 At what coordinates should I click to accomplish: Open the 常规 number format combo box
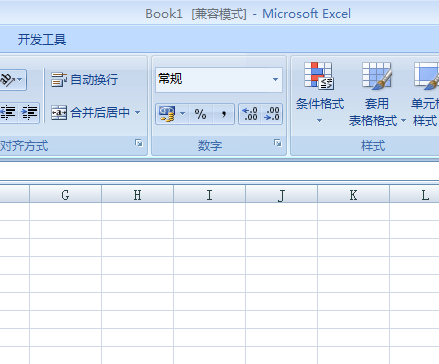[x=219, y=79]
